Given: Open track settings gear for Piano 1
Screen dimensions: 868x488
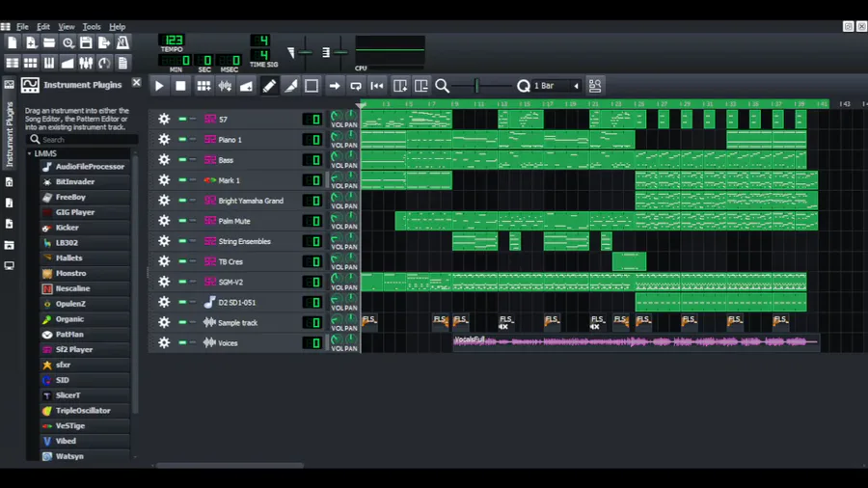Looking at the screenshot, I should [x=164, y=140].
